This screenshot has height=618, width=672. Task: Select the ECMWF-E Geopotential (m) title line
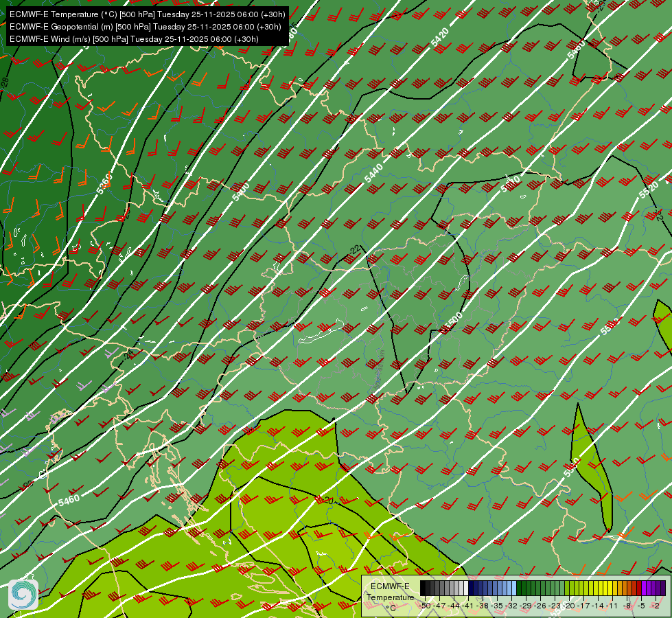[146, 27]
